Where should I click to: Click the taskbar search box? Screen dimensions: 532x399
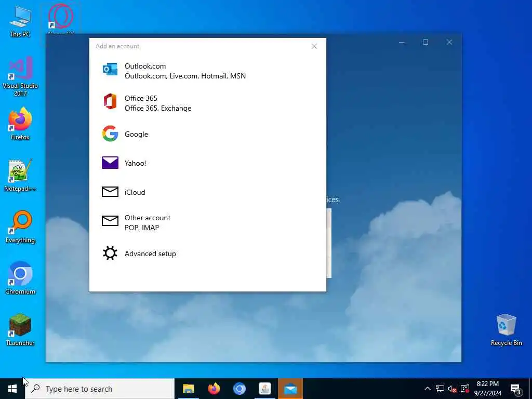(x=100, y=389)
